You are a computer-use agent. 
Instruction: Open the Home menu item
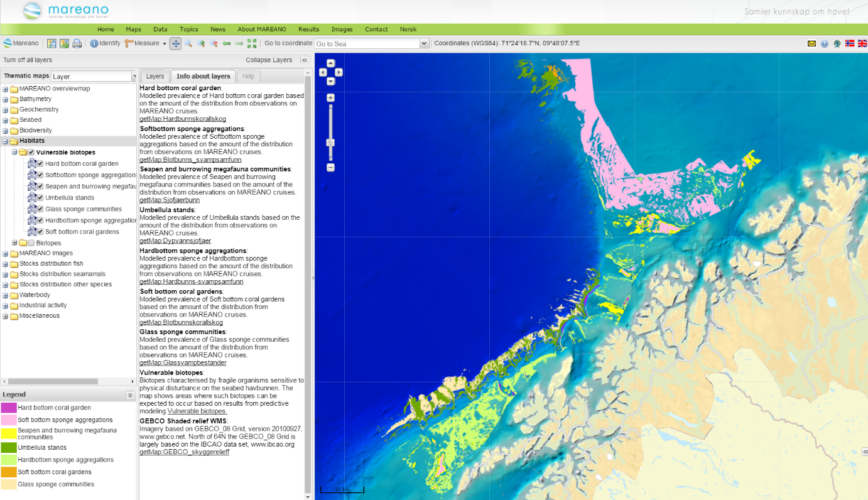click(106, 30)
